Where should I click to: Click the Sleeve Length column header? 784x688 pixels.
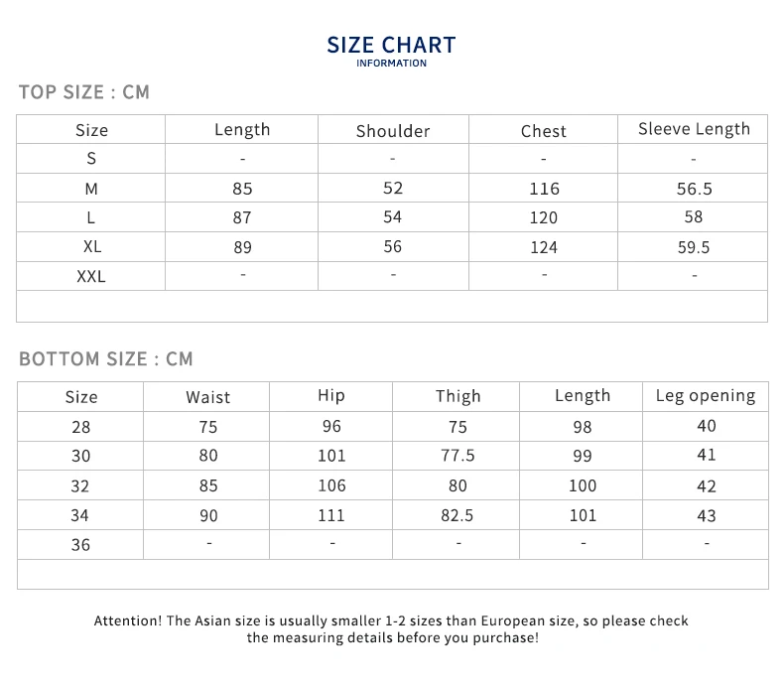(694, 129)
